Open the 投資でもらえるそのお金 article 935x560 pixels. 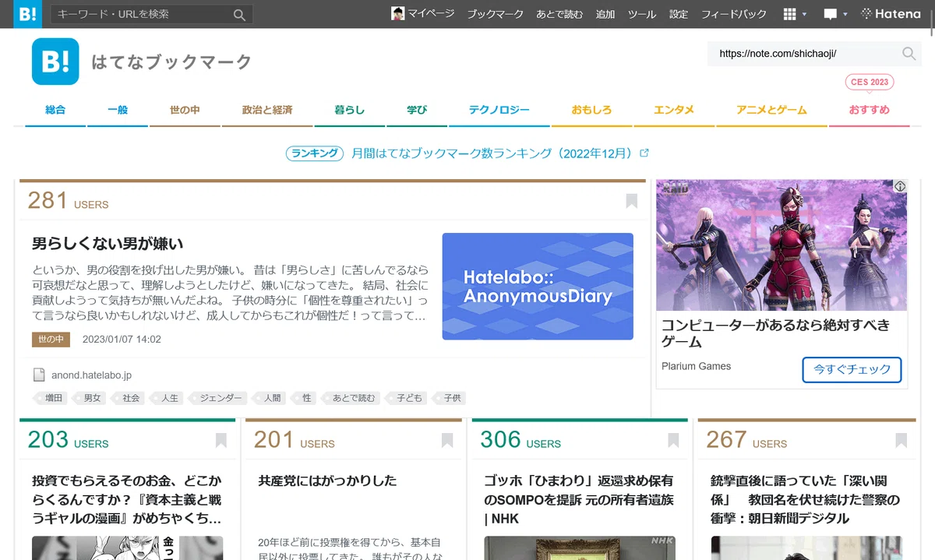[127, 499]
